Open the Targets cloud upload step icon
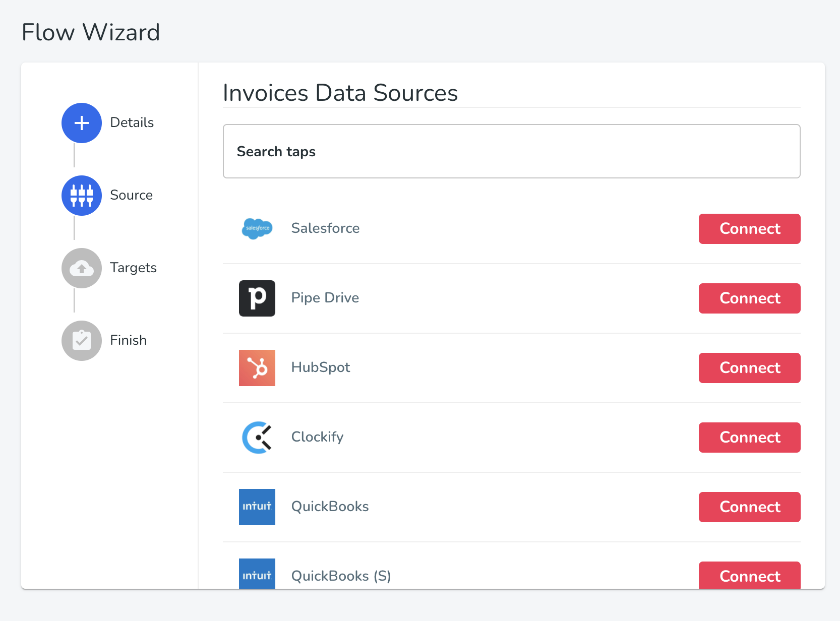 (x=82, y=268)
